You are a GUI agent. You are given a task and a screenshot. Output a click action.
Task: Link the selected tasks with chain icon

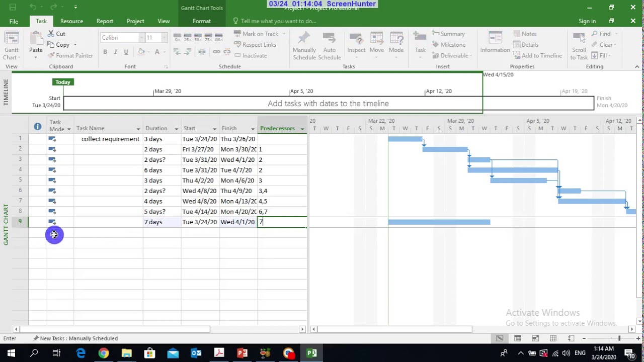(216, 52)
